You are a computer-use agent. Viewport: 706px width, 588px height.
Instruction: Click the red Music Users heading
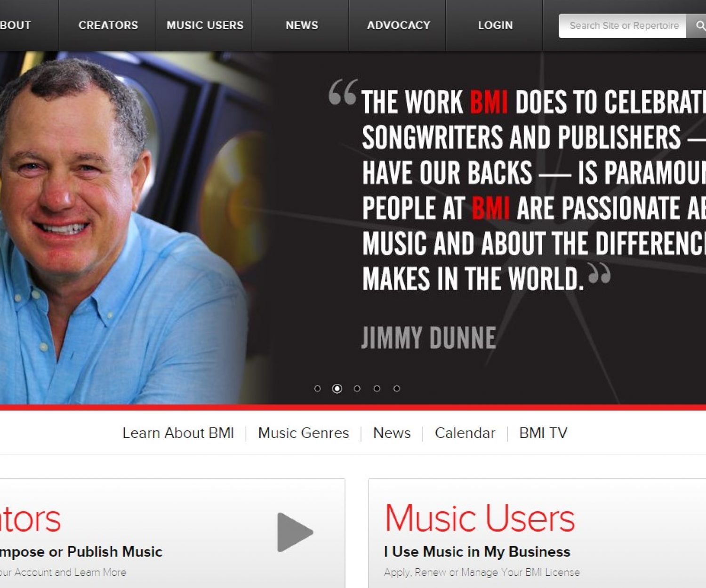[x=480, y=518]
